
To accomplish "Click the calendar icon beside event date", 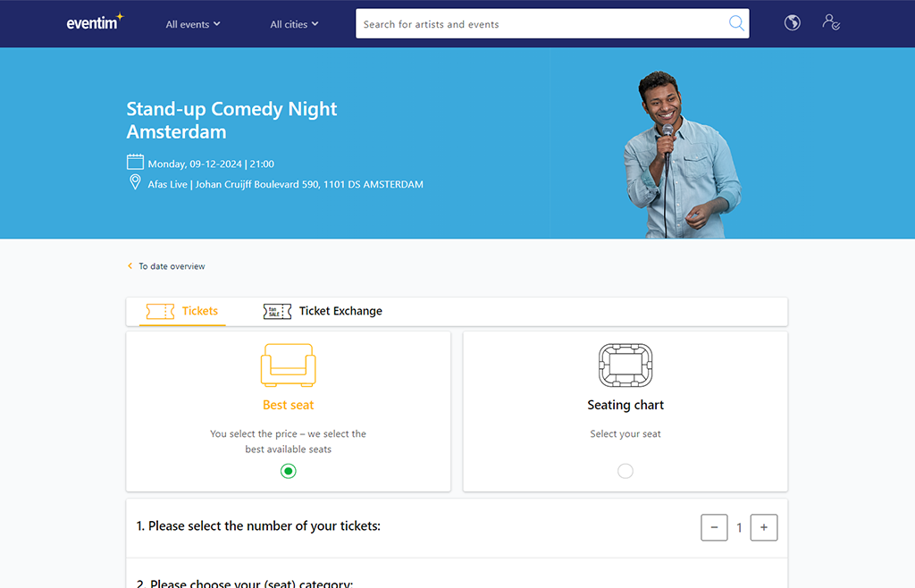I will pyautogui.click(x=135, y=163).
